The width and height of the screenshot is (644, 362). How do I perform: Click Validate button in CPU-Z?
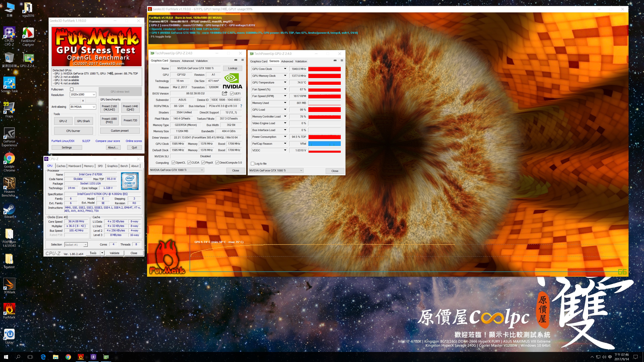pyautogui.click(x=115, y=253)
